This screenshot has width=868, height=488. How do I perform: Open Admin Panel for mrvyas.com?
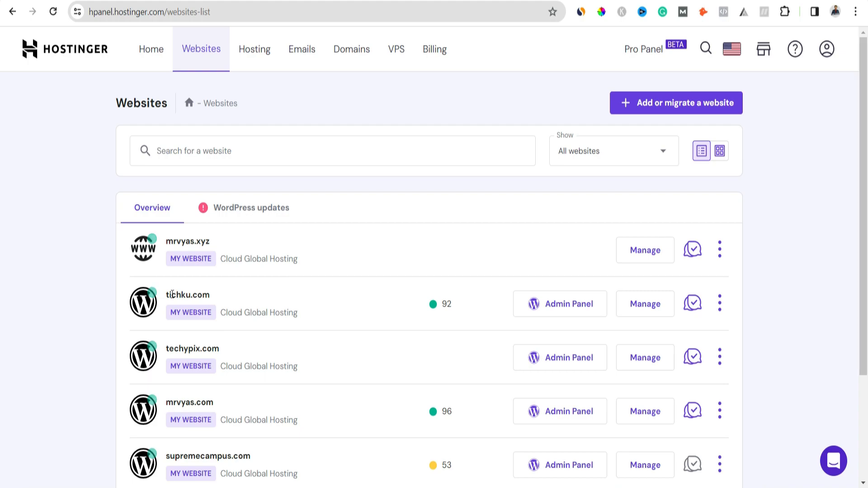click(560, 411)
